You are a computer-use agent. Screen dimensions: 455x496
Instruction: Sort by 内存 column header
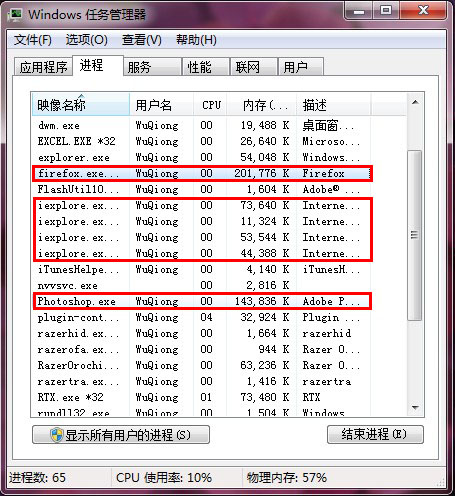pos(262,105)
